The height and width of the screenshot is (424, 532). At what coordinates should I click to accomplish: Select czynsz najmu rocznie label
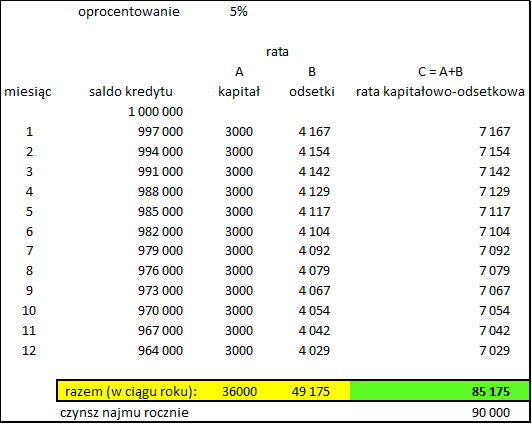pos(124,413)
